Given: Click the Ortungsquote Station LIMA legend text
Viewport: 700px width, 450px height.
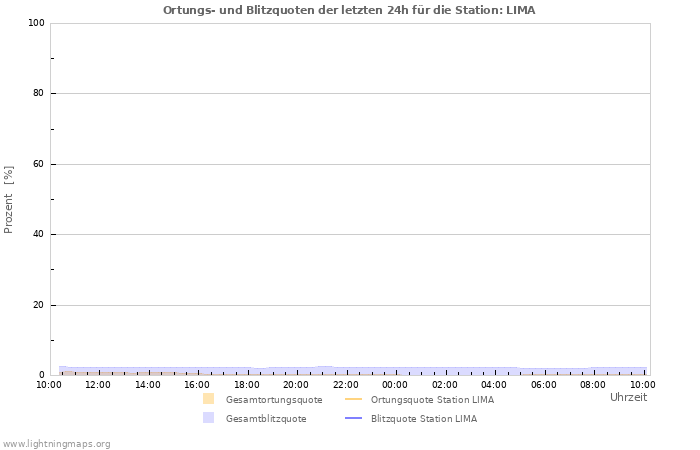Looking at the screenshot, I should (432, 400).
